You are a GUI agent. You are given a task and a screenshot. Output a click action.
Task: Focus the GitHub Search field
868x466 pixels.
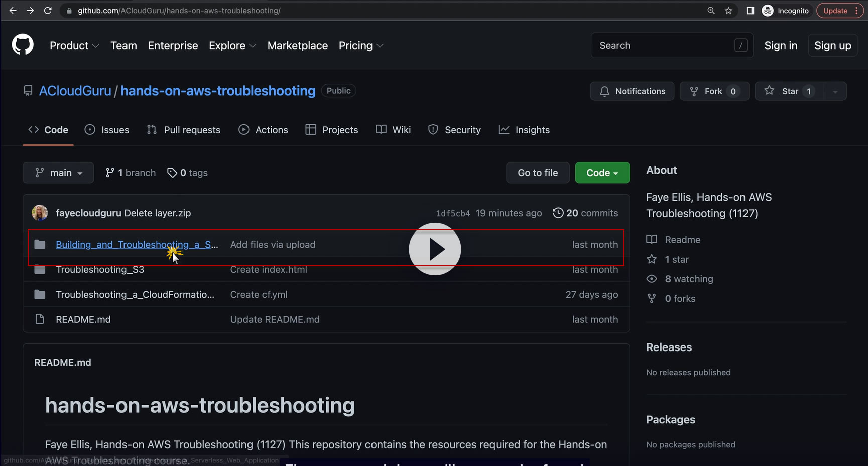click(x=663, y=46)
